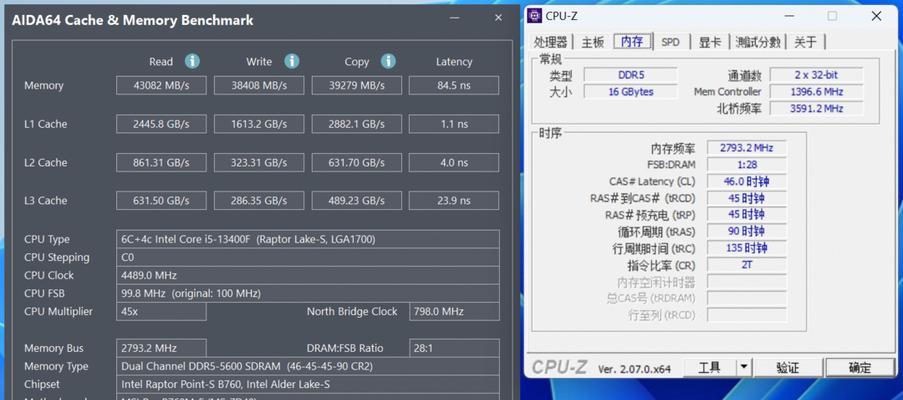Click Memory Copy value 39279 MB/s

click(x=356, y=85)
